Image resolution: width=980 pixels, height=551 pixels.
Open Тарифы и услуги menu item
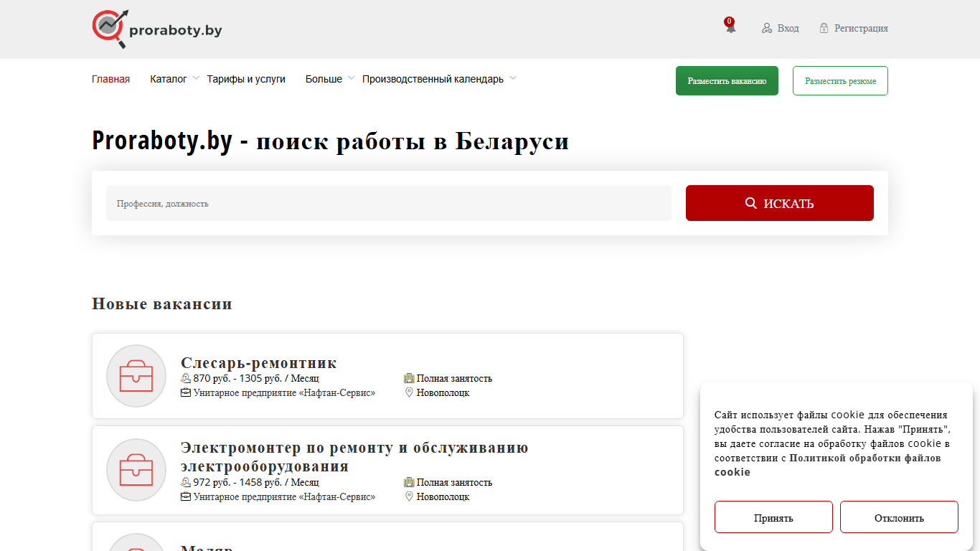pos(246,79)
